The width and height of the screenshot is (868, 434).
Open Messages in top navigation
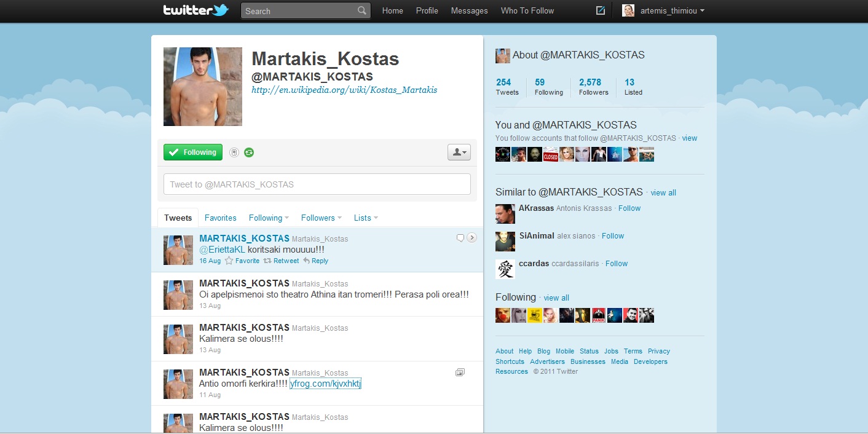(470, 10)
